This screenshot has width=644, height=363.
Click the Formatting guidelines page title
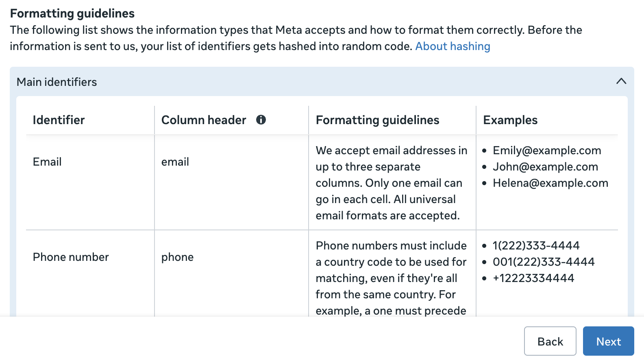72,13
